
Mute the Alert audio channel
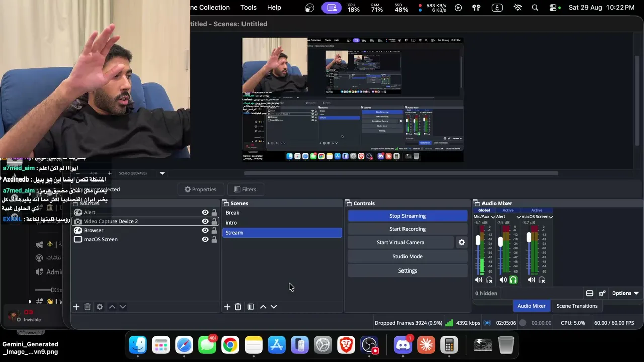click(503, 280)
